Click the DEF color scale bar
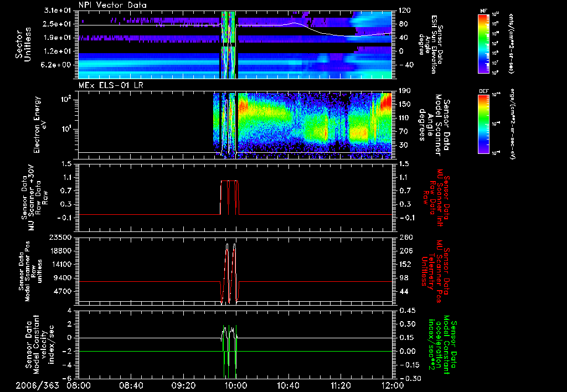Screen dimensions: 567x392 tap(483, 124)
